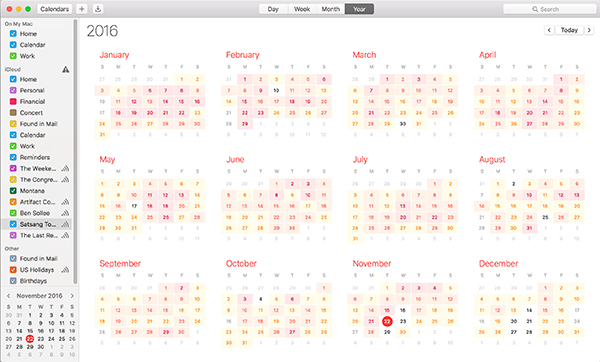Toggle On My Mac Home calendar checkbox

coord(13,34)
